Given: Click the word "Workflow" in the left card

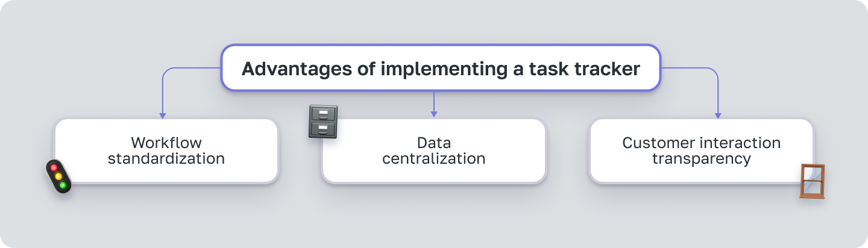Looking at the screenshot, I should pyautogui.click(x=166, y=143).
